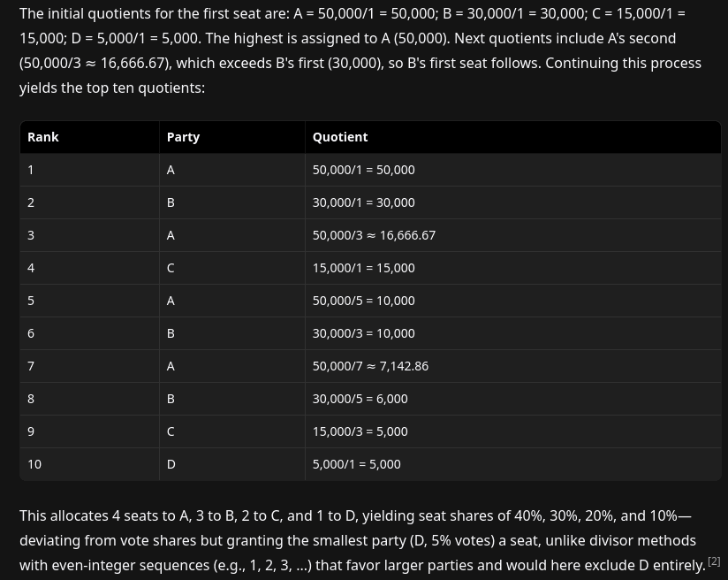Select the 30,000/3 = 10,000 quotient cell

363,333
